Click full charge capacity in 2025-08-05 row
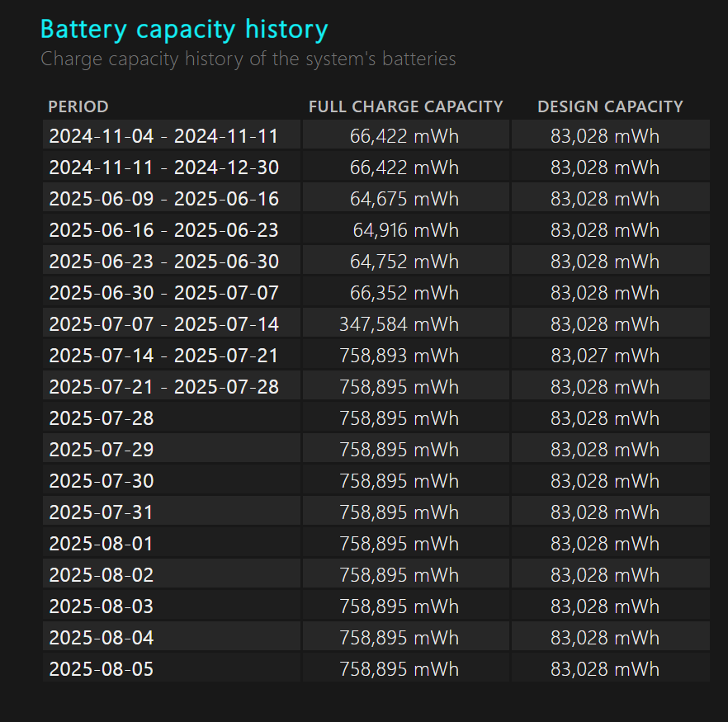The width and height of the screenshot is (728, 722). click(x=399, y=669)
